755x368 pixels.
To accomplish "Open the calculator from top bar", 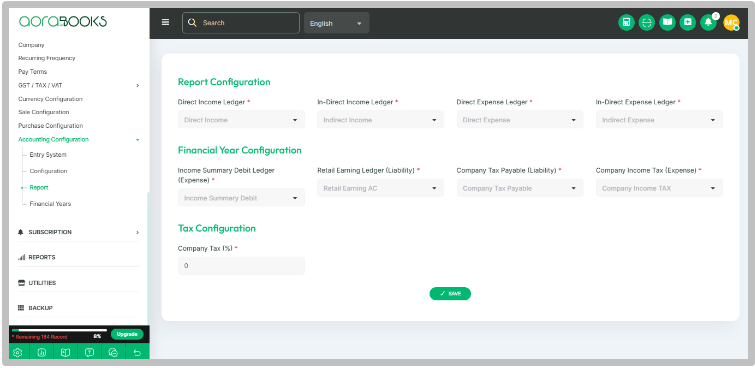I will point(626,22).
